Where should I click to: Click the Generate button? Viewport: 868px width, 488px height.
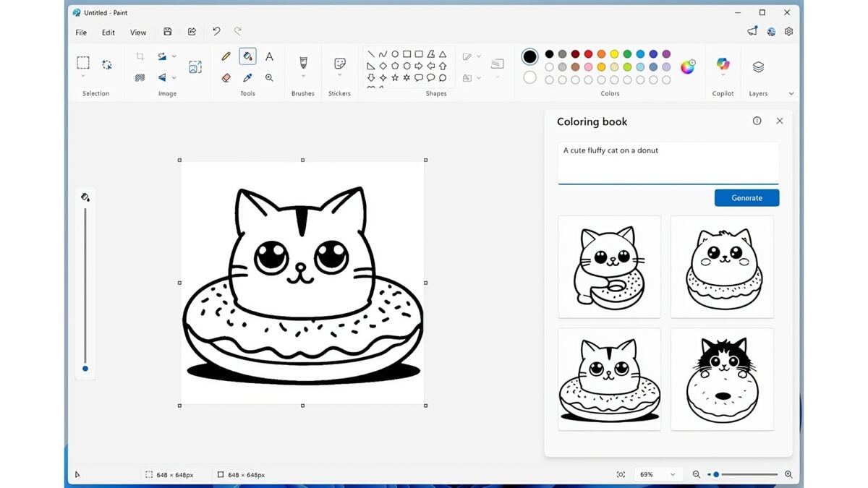tap(746, 197)
